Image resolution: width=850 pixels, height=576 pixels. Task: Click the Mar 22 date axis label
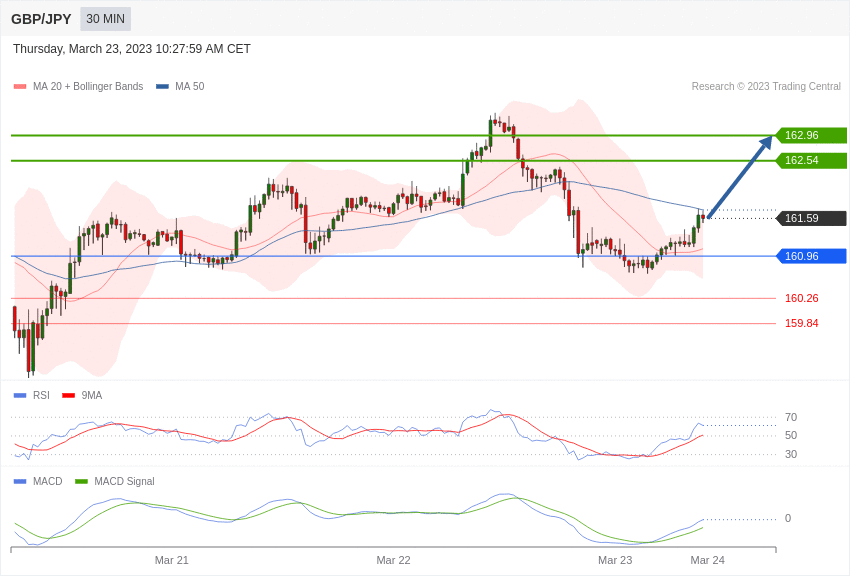pyautogui.click(x=394, y=560)
